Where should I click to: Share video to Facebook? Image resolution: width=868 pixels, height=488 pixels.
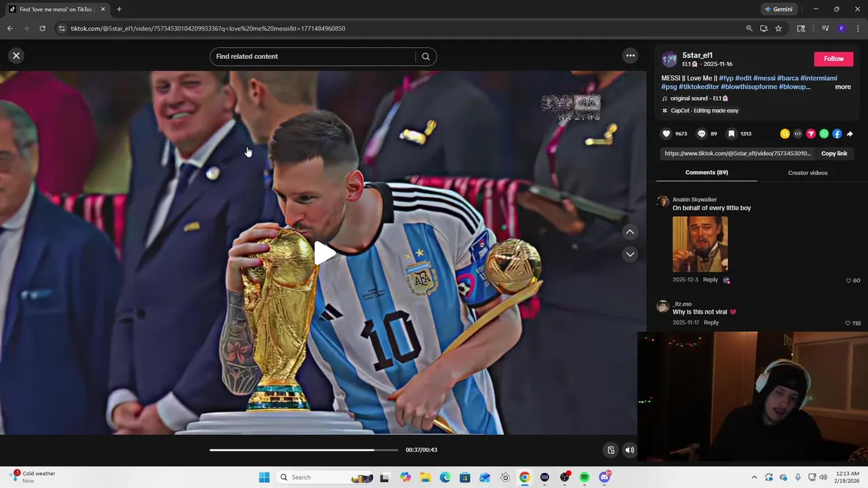(x=837, y=134)
